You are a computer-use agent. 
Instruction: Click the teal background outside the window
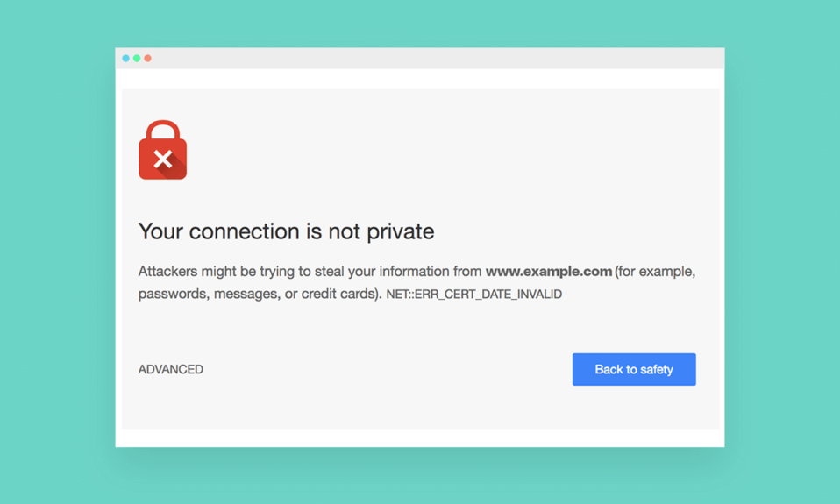click(53, 263)
